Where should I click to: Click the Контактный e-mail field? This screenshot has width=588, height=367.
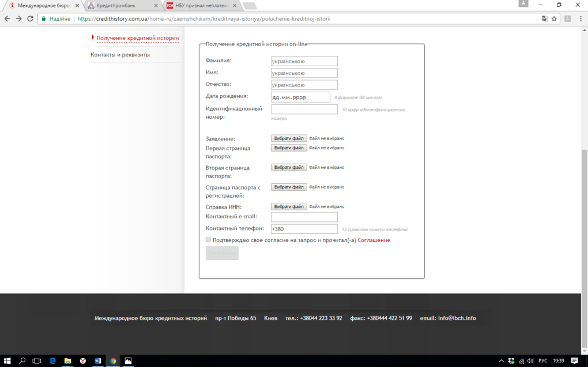[x=304, y=217]
